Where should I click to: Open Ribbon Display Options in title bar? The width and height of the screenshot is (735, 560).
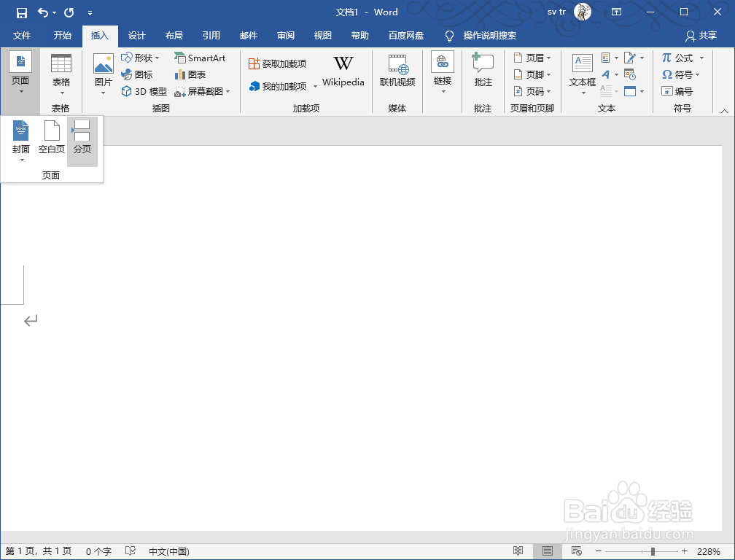[x=616, y=12]
